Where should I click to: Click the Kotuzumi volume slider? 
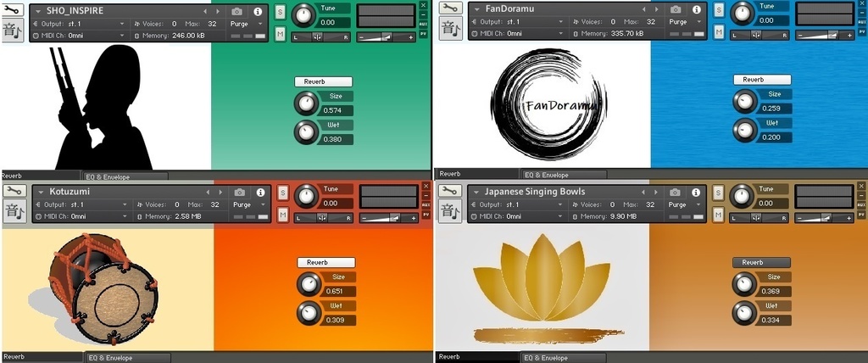389,218
